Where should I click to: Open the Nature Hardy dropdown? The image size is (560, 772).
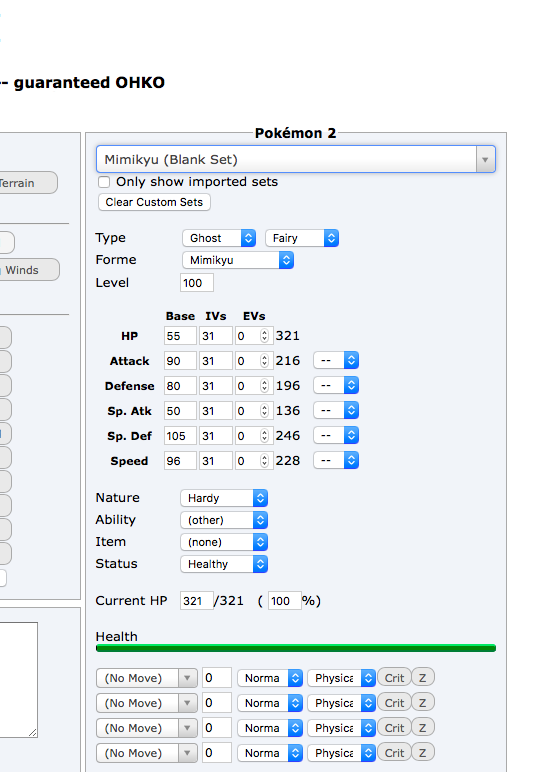[x=224, y=498]
